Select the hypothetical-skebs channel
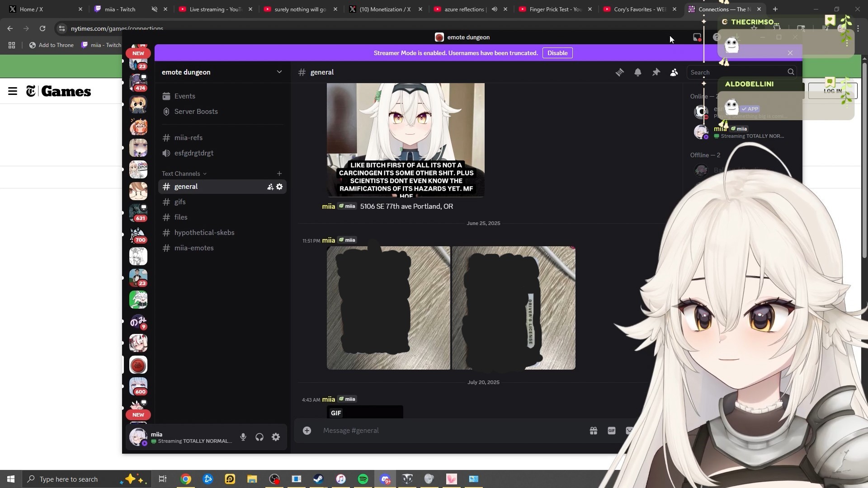Viewport: 868px width, 488px height. (204, 233)
